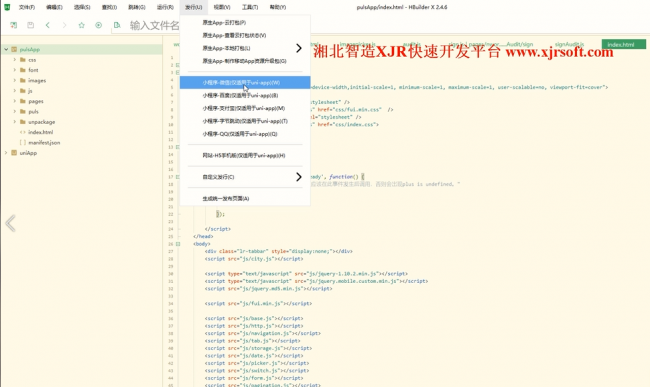Click the run (circle play) toolbar icon
Image resolution: width=650 pixels, height=387 pixels.
click(x=99, y=25)
